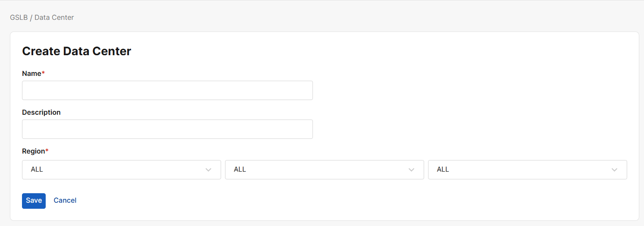
Task: Click ALL value in first Region select
Action: point(37,169)
